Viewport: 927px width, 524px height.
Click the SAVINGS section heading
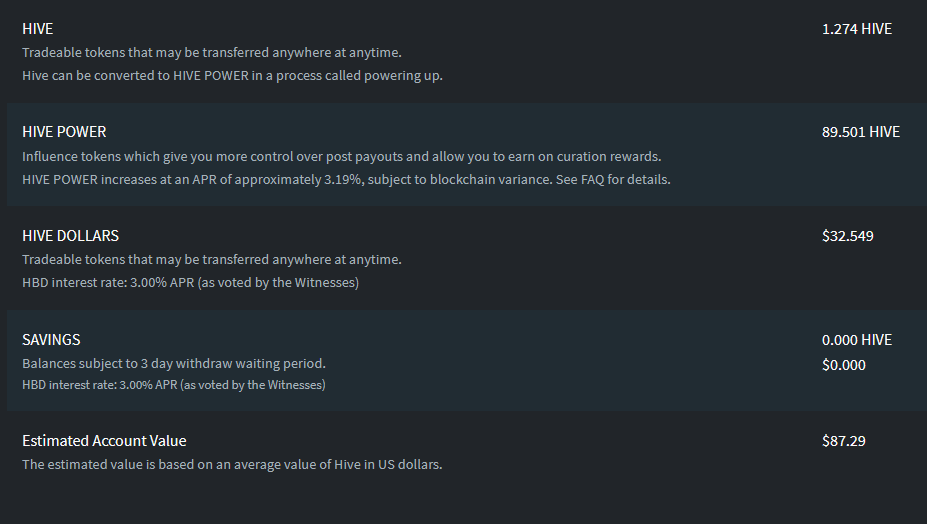point(51,340)
